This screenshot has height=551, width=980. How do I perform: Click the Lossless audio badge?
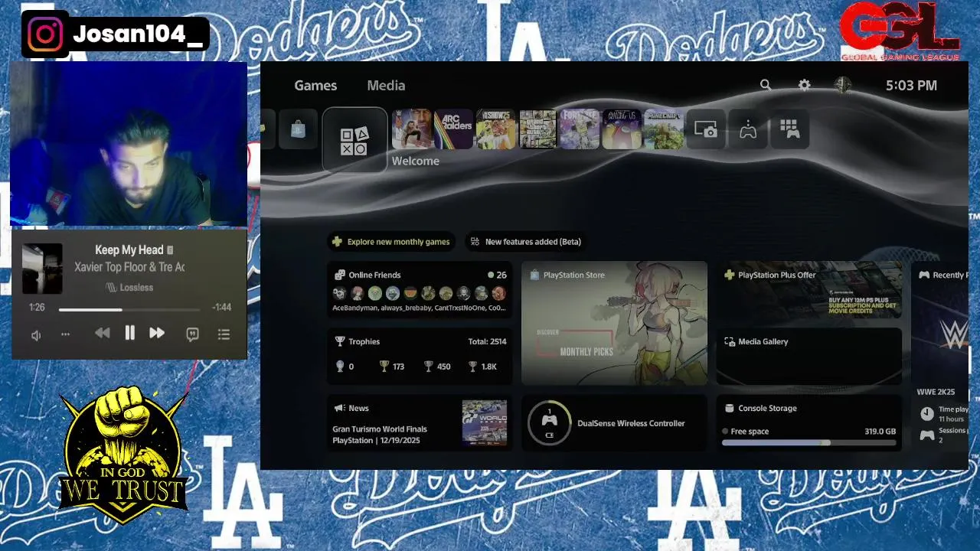129,288
